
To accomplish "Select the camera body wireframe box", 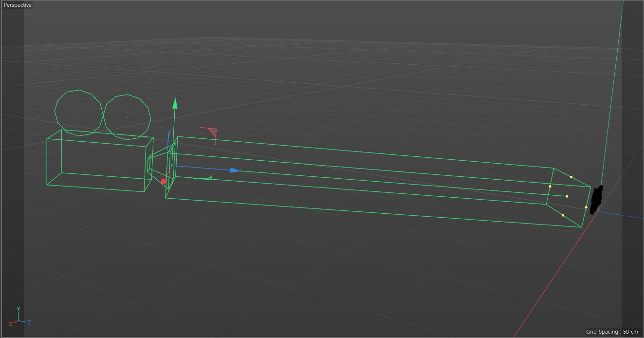I will click(100, 161).
